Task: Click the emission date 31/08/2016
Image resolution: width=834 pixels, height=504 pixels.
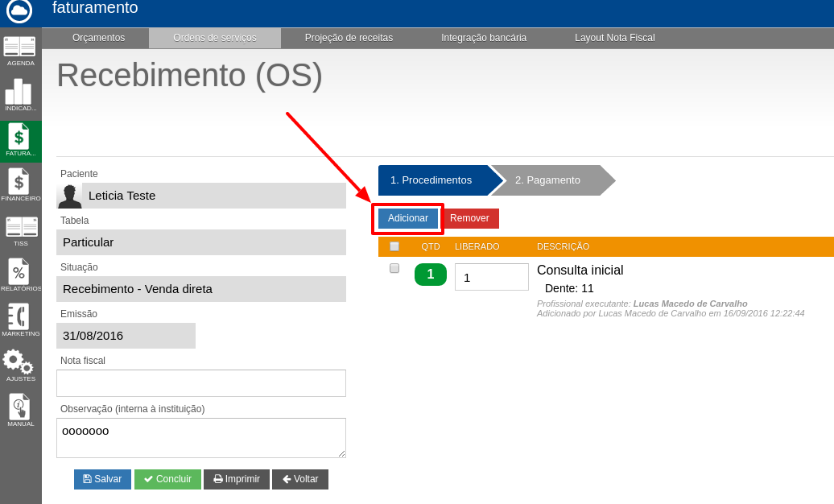Action: pyautogui.click(x=126, y=336)
